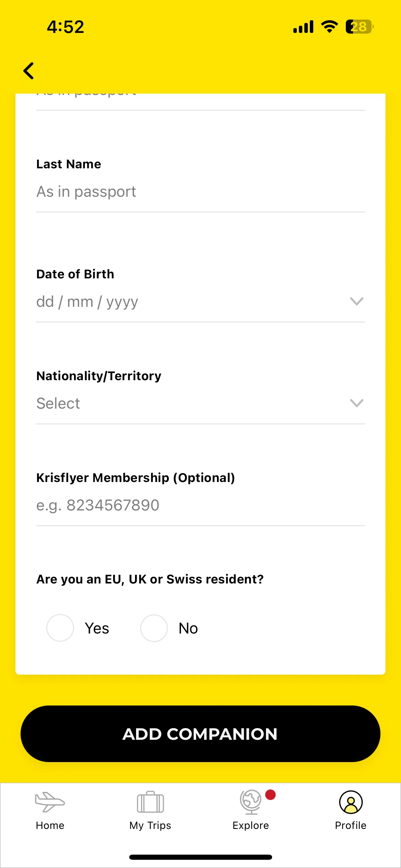Open the Profile person icon
The height and width of the screenshot is (868, 401).
(351, 802)
